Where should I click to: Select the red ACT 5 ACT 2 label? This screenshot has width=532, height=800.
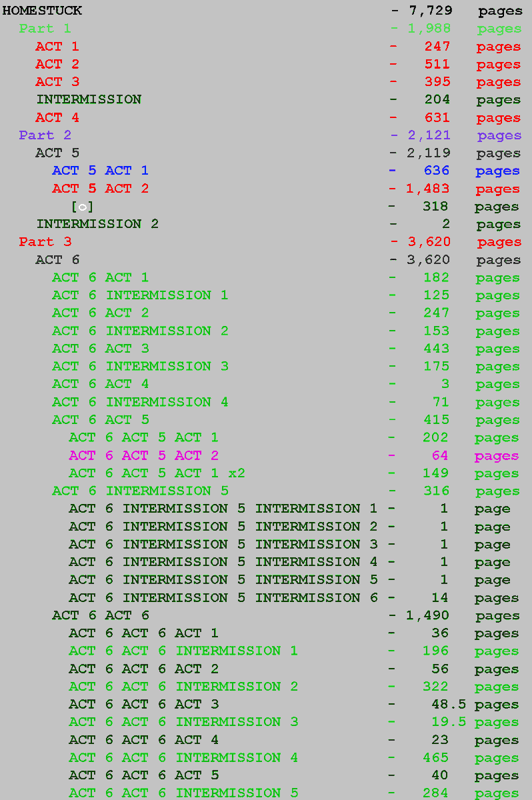100,189
